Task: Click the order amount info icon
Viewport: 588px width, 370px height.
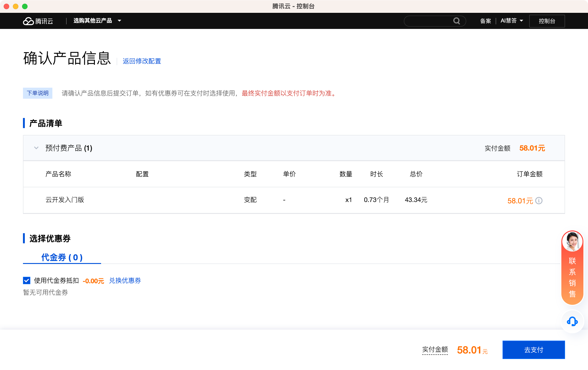Action: tap(539, 201)
